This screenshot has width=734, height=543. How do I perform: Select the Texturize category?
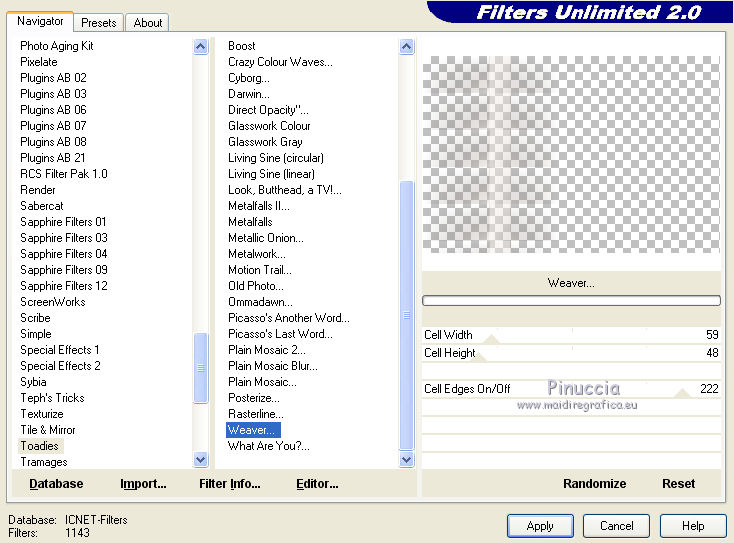click(42, 414)
